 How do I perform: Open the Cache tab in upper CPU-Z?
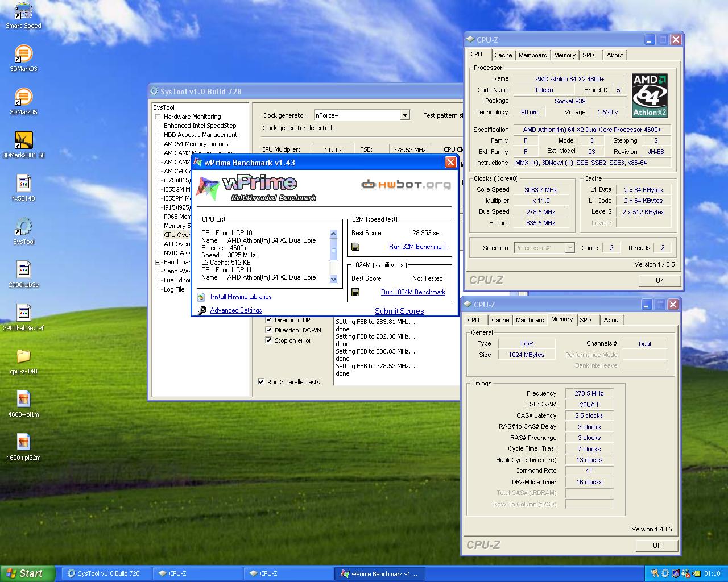tap(503, 55)
